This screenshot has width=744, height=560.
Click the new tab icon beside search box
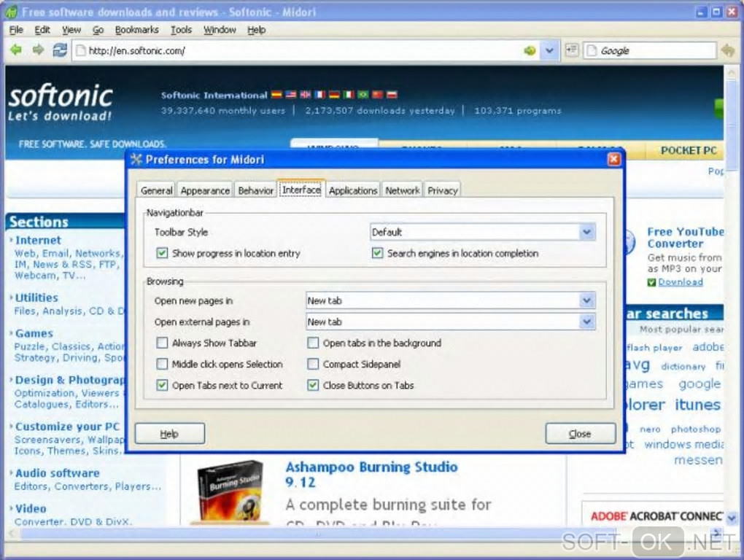[572, 50]
